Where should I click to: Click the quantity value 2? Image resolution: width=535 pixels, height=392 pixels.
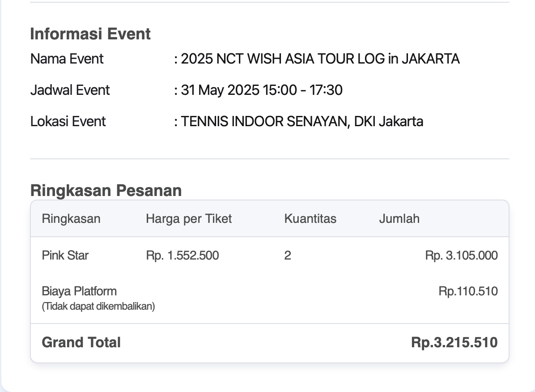288,256
